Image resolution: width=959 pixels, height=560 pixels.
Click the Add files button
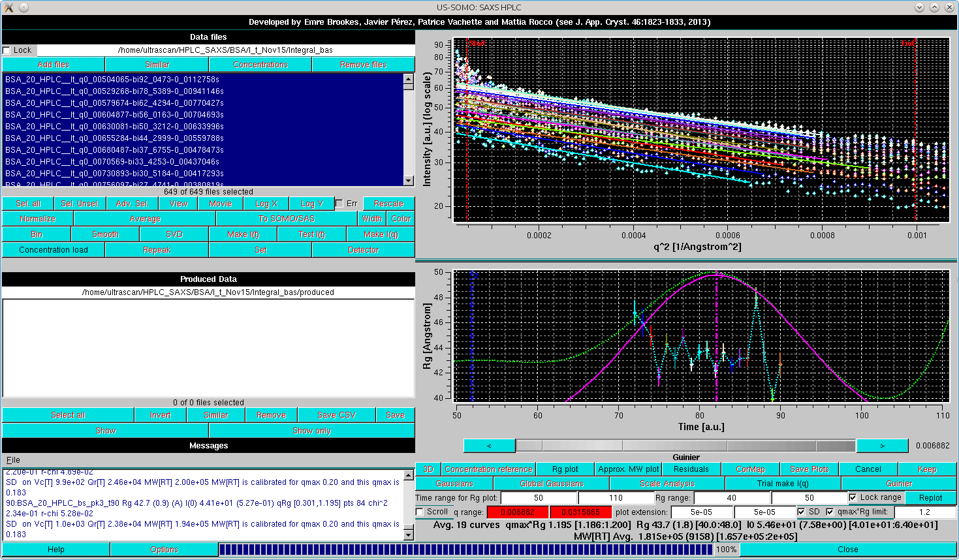(x=54, y=65)
